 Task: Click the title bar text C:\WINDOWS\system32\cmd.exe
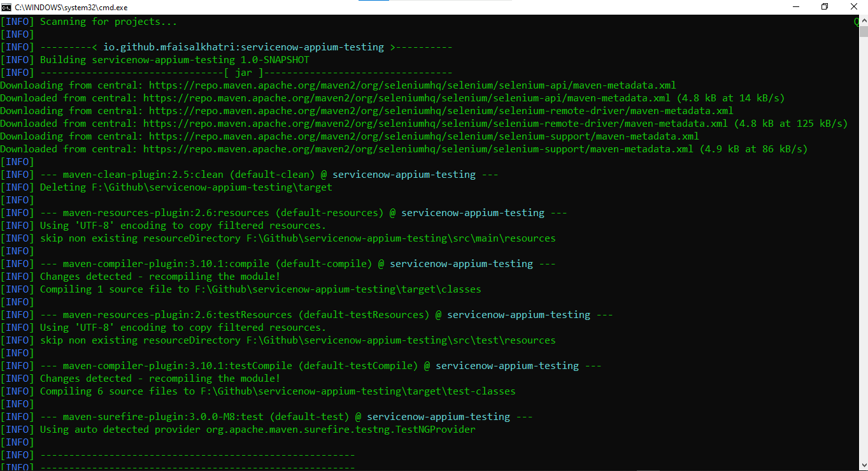click(70, 7)
